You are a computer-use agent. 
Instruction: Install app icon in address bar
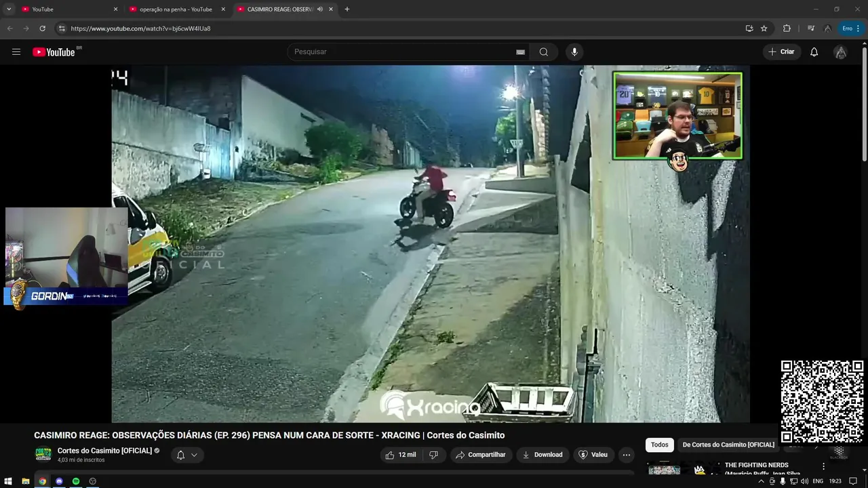749,28
